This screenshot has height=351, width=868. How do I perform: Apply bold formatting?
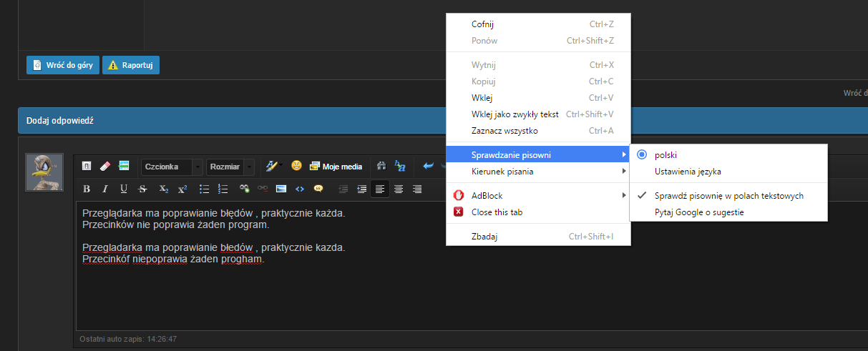pos(87,189)
